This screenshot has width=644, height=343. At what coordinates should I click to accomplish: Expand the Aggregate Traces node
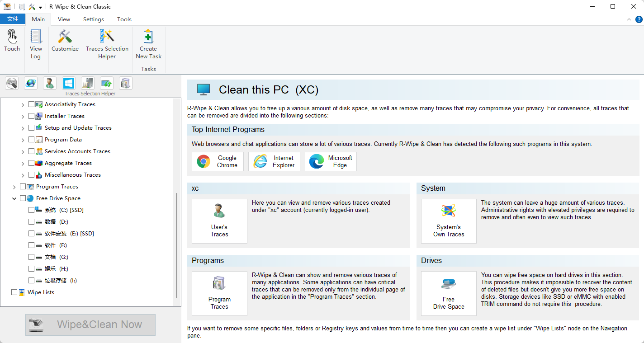23,163
